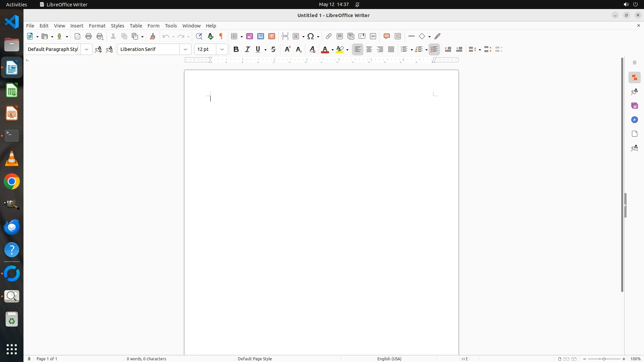Open Files from the Ubuntu dock

[x=12, y=45]
